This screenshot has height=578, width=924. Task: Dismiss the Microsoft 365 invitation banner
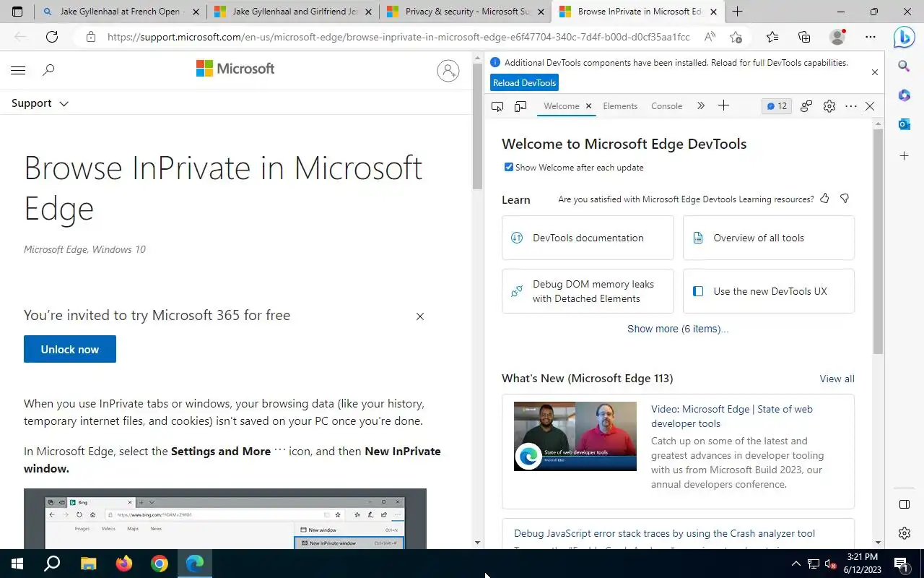coord(420,316)
